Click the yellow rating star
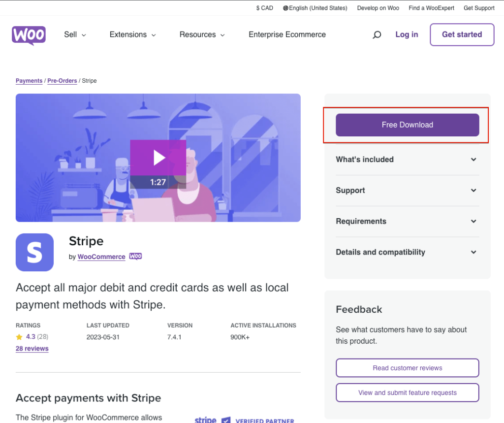This screenshot has height=423, width=504. click(19, 337)
